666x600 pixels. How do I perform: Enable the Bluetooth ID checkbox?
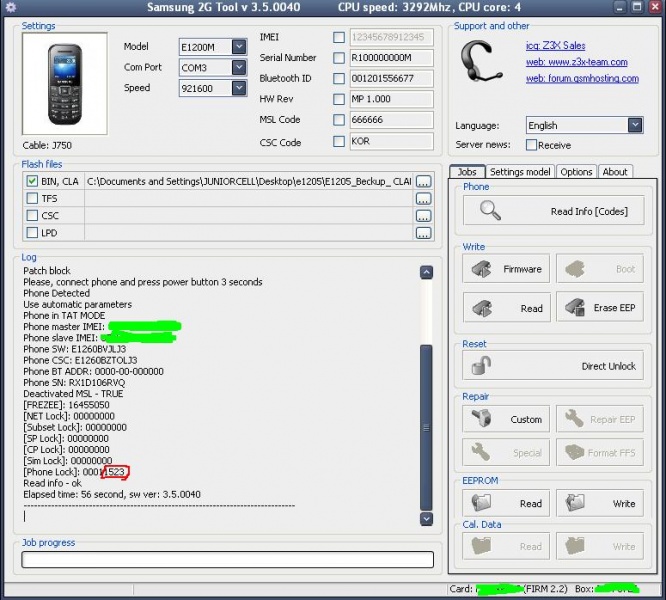coord(339,78)
